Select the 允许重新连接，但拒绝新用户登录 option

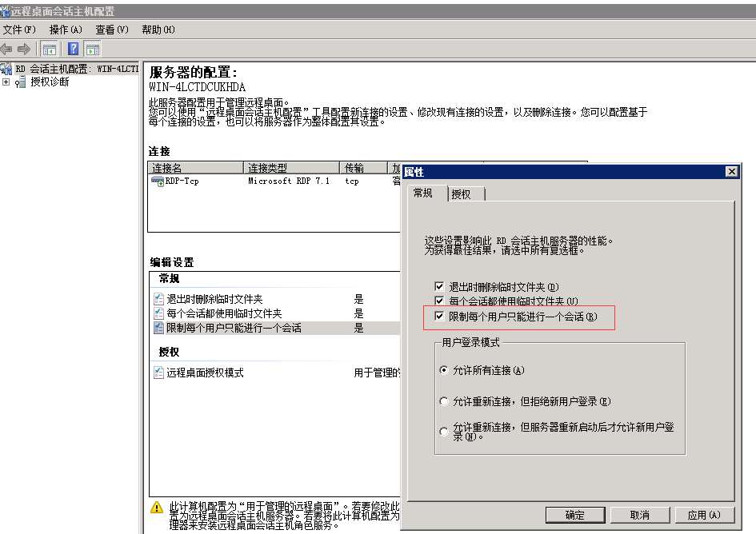point(445,400)
